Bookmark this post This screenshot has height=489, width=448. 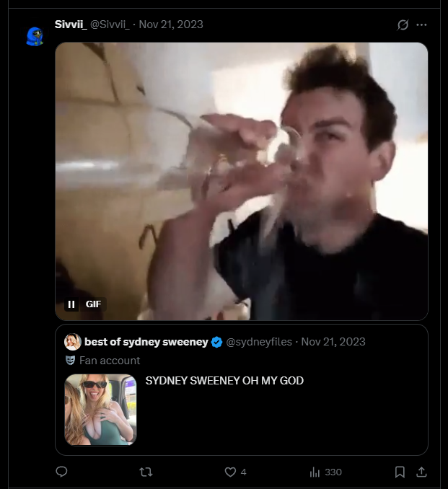(x=400, y=472)
